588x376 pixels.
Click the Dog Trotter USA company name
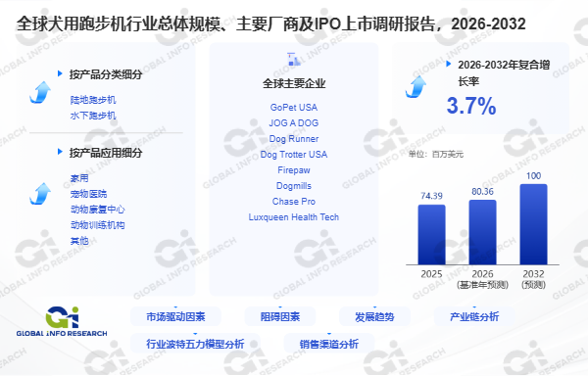click(294, 155)
